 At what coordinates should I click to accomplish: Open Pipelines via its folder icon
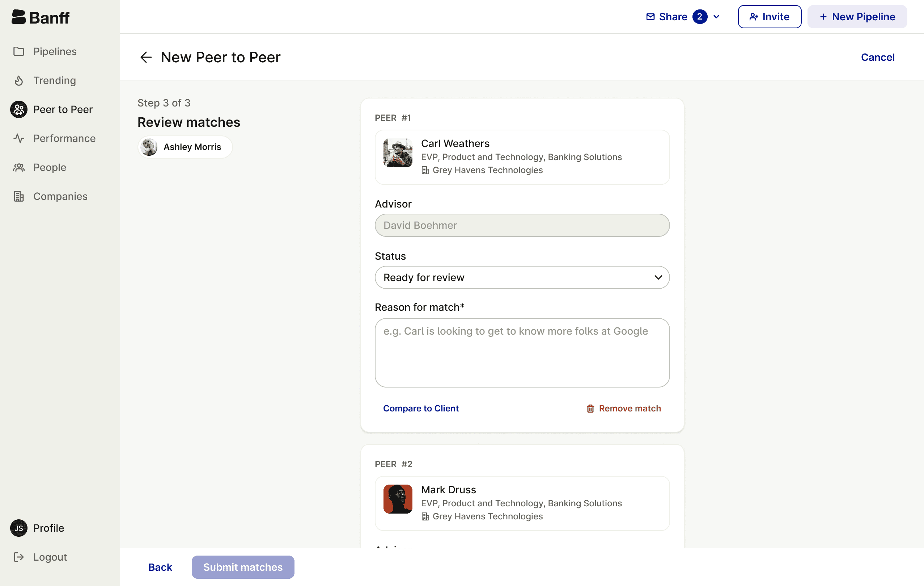(x=19, y=51)
